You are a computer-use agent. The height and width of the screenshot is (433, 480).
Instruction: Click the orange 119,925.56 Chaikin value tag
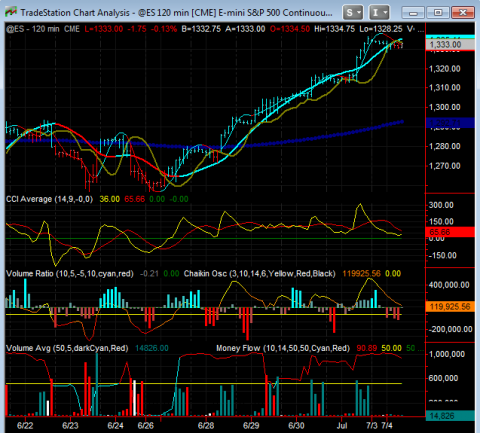(450, 307)
